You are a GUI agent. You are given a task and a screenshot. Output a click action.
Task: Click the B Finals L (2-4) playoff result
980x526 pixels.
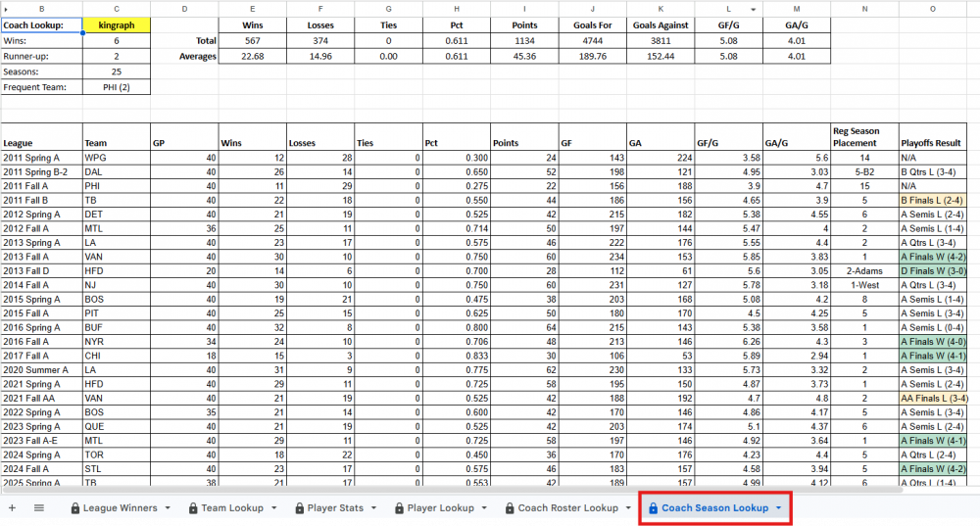[933, 200]
